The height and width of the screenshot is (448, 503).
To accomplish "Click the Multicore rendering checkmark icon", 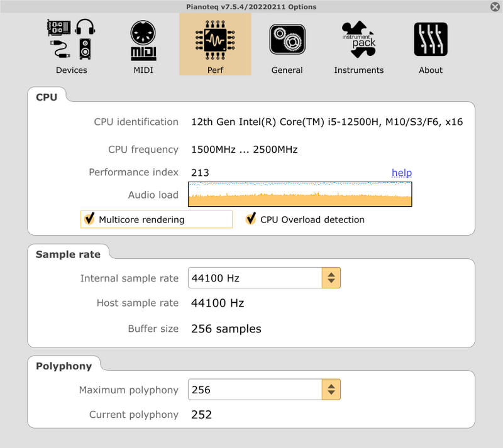I will point(89,219).
